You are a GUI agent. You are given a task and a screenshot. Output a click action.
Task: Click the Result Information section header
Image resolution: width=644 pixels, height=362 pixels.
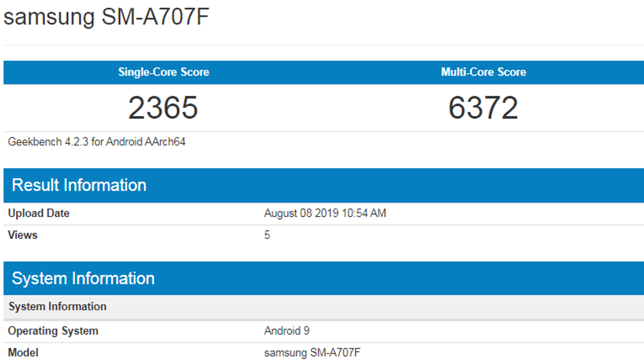pyautogui.click(x=79, y=185)
